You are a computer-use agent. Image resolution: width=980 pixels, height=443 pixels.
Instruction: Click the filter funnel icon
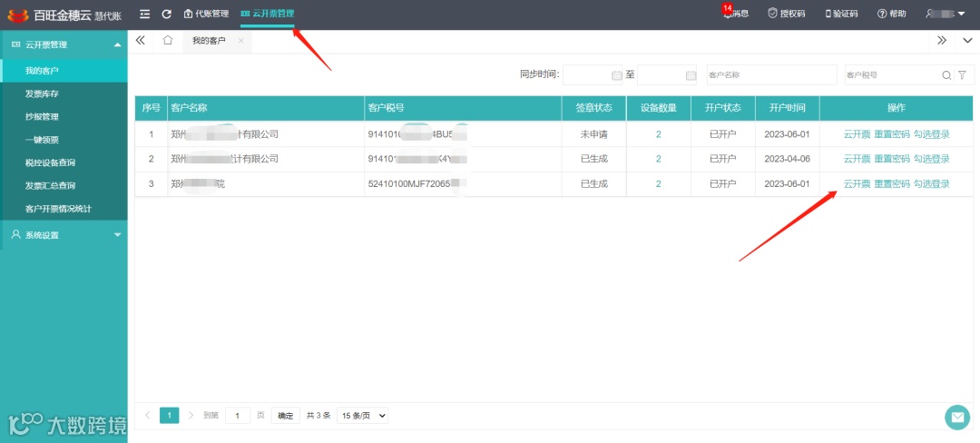(963, 75)
